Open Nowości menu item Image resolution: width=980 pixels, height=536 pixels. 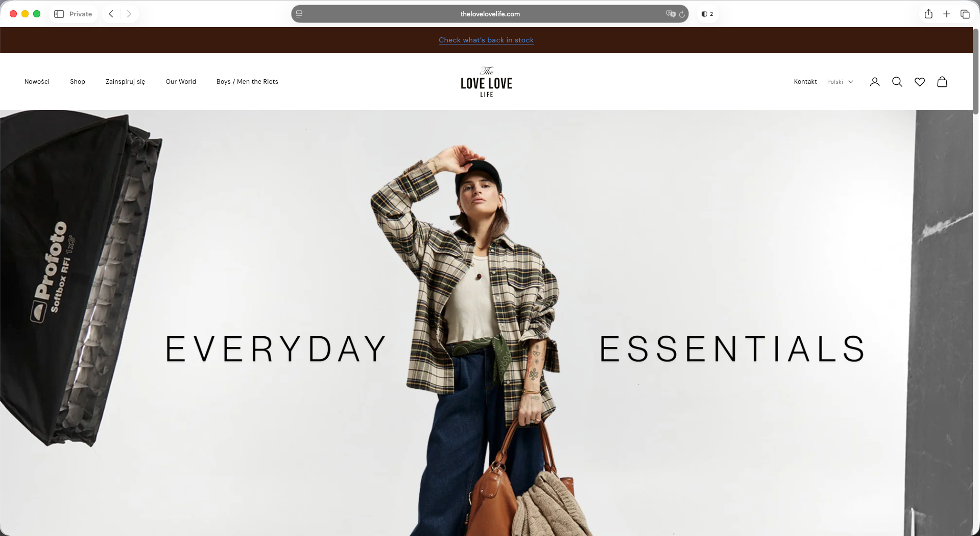coord(37,82)
